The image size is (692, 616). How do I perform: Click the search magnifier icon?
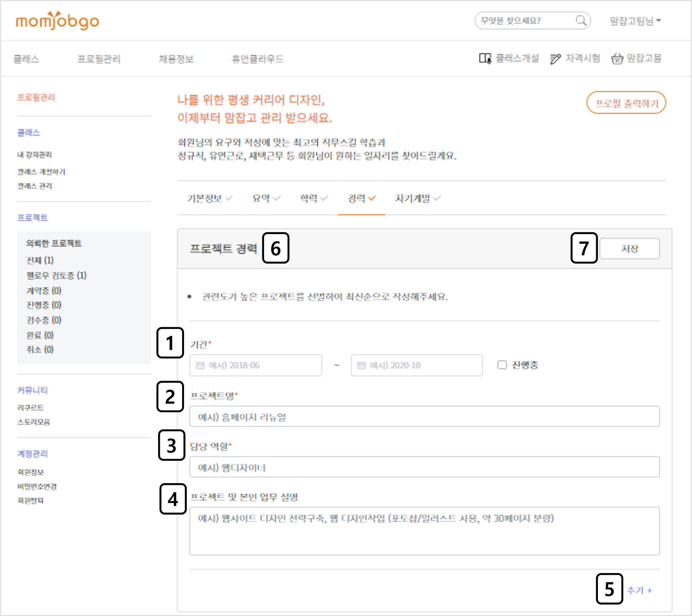pyautogui.click(x=581, y=21)
